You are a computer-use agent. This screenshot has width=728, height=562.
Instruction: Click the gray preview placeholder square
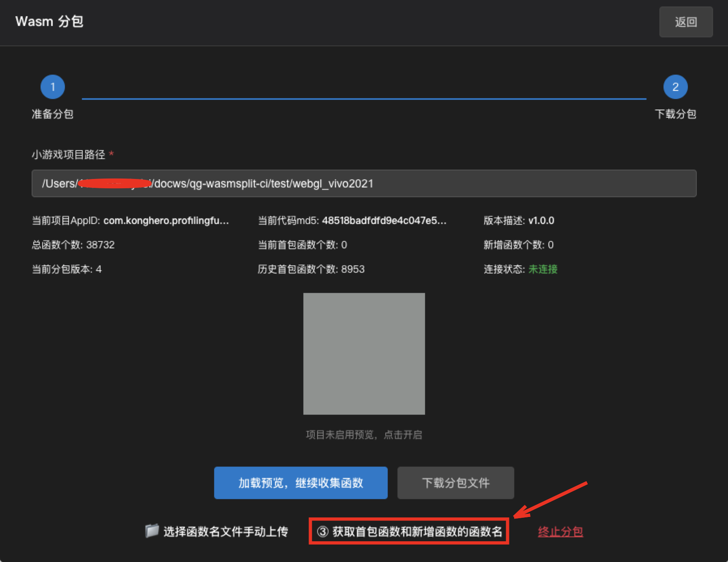point(364,353)
